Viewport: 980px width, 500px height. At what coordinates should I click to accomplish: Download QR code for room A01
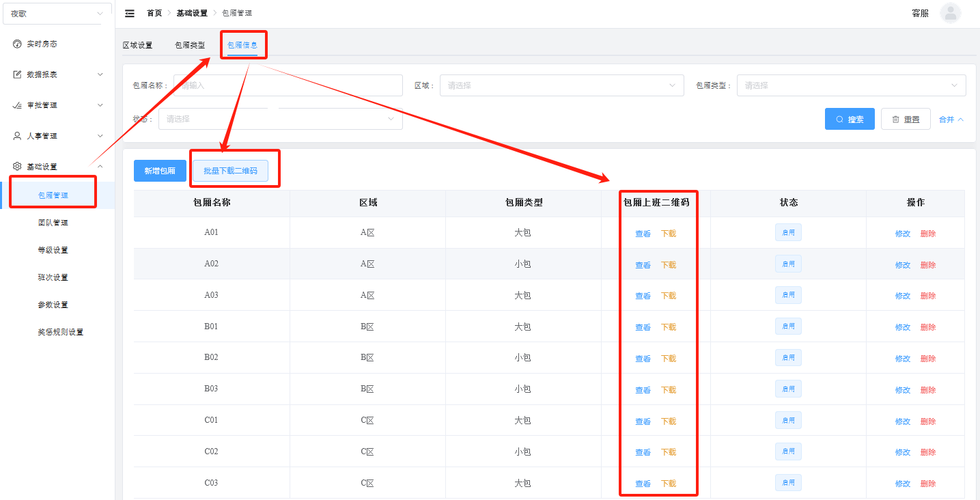coord(668,234)
